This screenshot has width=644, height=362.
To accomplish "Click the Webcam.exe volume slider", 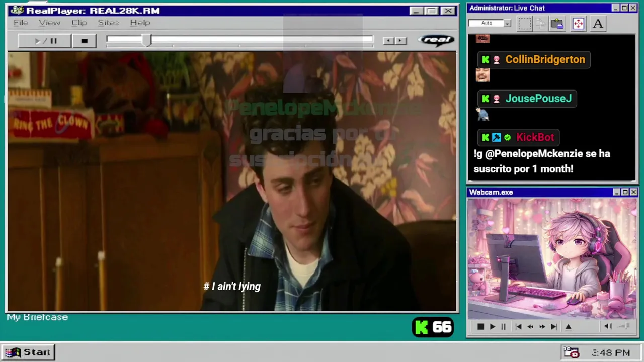I will (x=623, y=326).
